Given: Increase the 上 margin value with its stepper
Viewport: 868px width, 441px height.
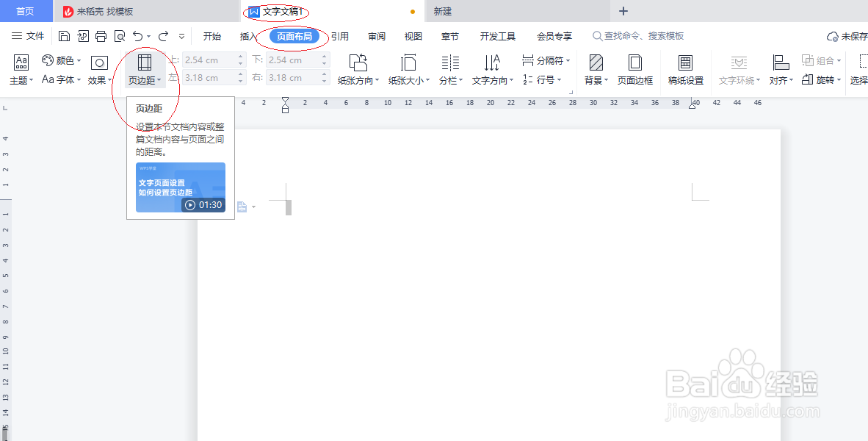Looking at the screenshot, I should pyautogui.click(x=241, y=56).
